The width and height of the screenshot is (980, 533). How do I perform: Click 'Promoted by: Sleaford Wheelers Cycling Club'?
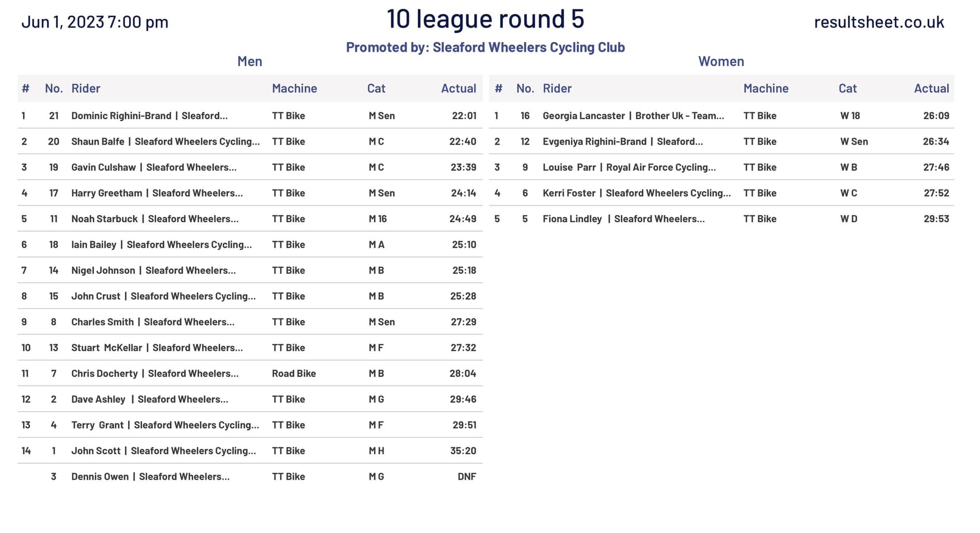[485, 47]
